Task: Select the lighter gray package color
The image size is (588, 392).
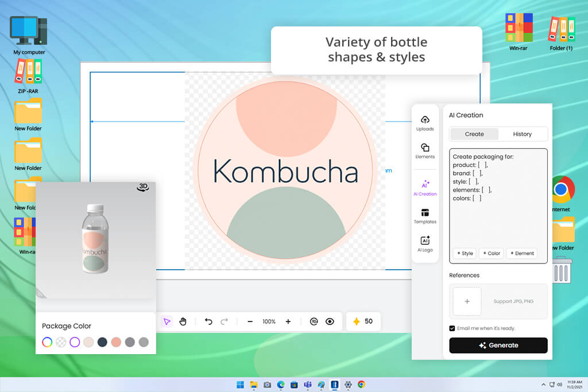Action: (144, 342)
